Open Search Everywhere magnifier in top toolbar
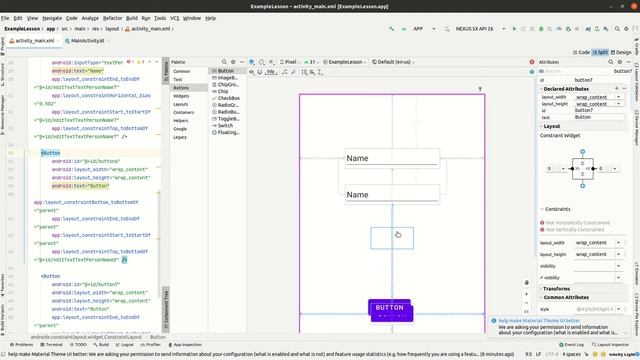Image resolution: width=640 pixels, height=360 pixels. [x=617, y=29]
